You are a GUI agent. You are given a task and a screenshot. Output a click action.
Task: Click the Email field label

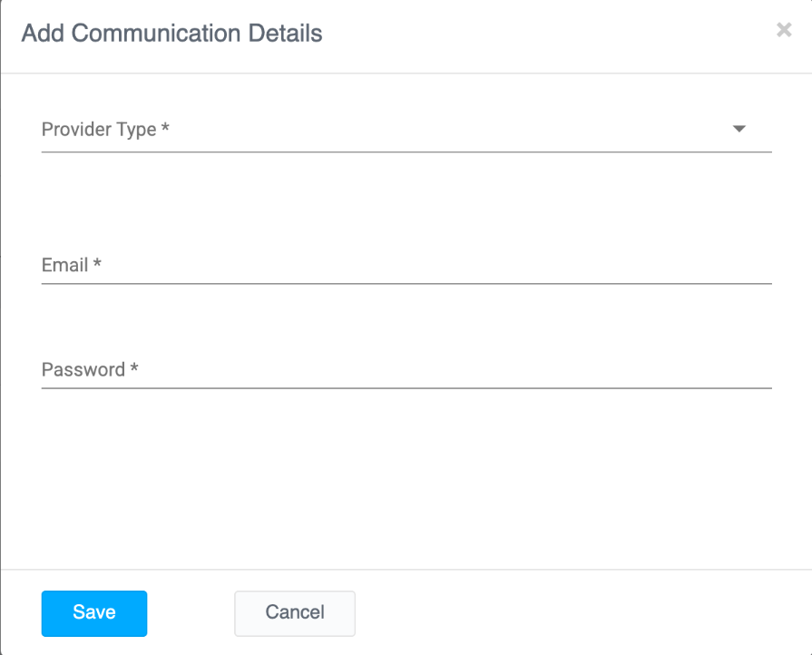pyautogui.click(x=64, y=265)
